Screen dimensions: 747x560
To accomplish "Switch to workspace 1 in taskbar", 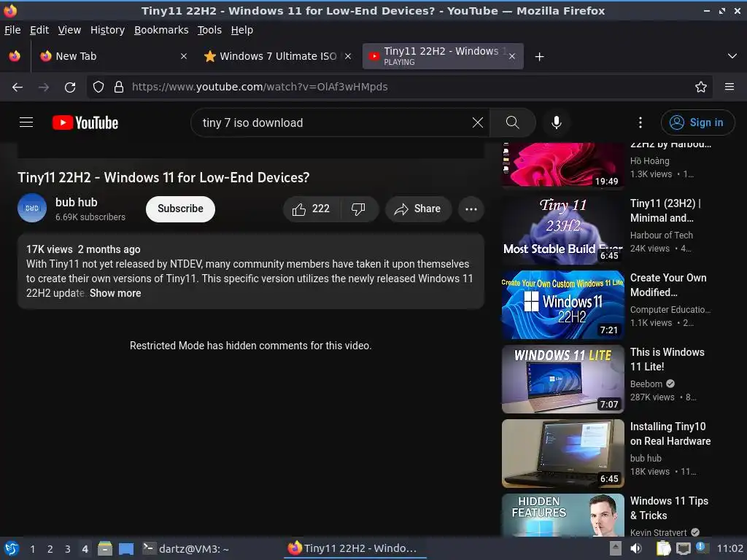I will (32, 549).
